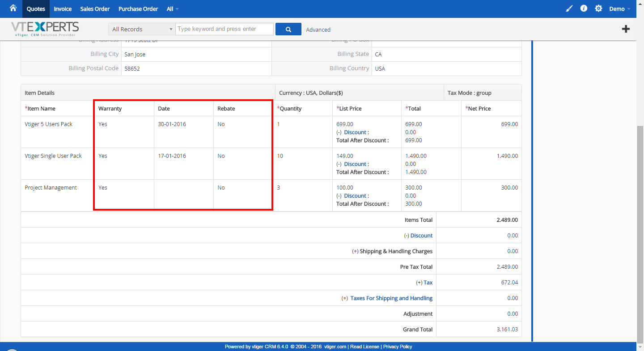The image size is (644, 351).
Task: Open the Purchase Order tab
Action: coord(138,9)
